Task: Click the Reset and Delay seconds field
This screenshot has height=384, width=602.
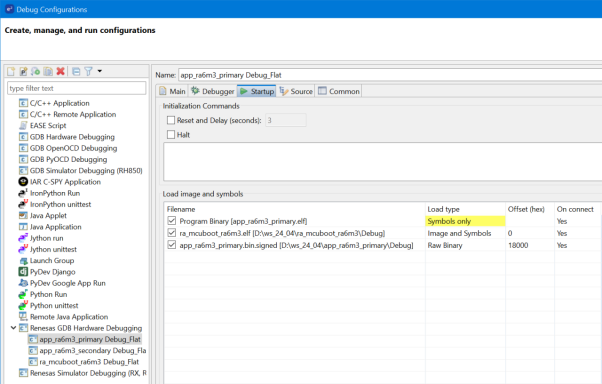Action: click(x=286, y=121)
